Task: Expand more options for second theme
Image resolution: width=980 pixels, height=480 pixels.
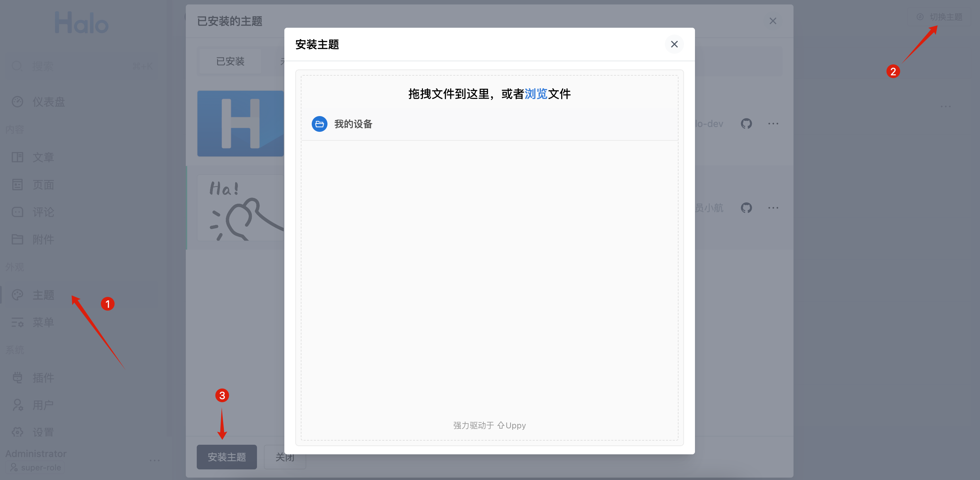Action: point(773,208)
